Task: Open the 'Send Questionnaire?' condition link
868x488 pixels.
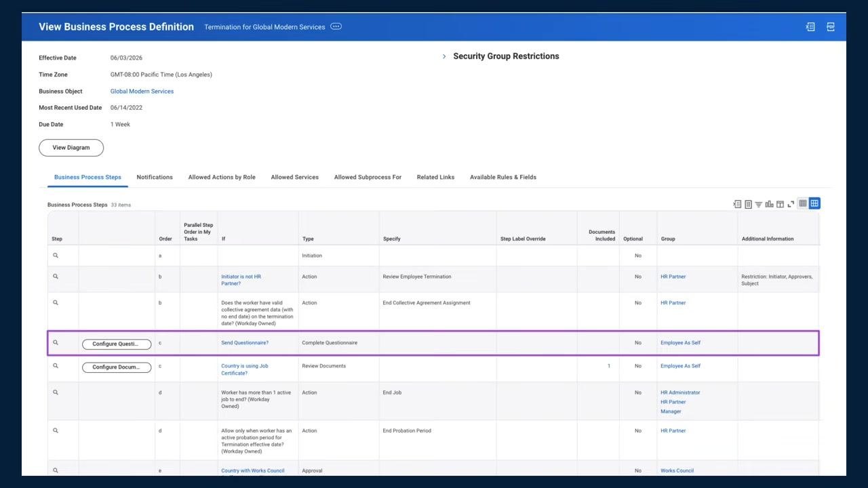Action: point(245,343)
